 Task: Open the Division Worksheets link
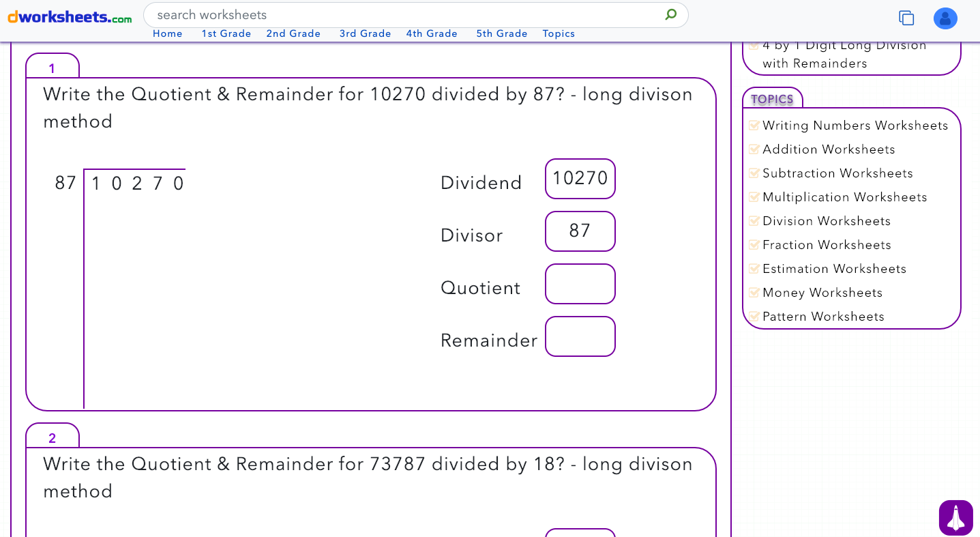pos(826,220)
